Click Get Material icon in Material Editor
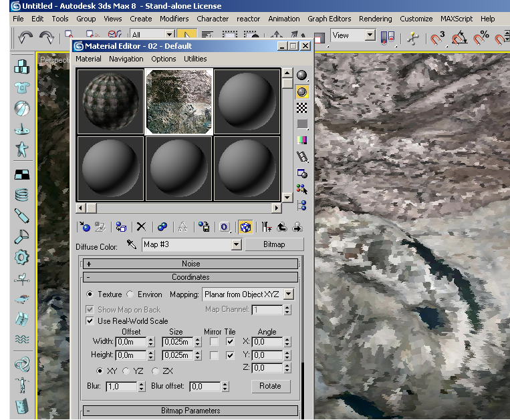Viewport: 510px width, 420px height. coord(84,227)
